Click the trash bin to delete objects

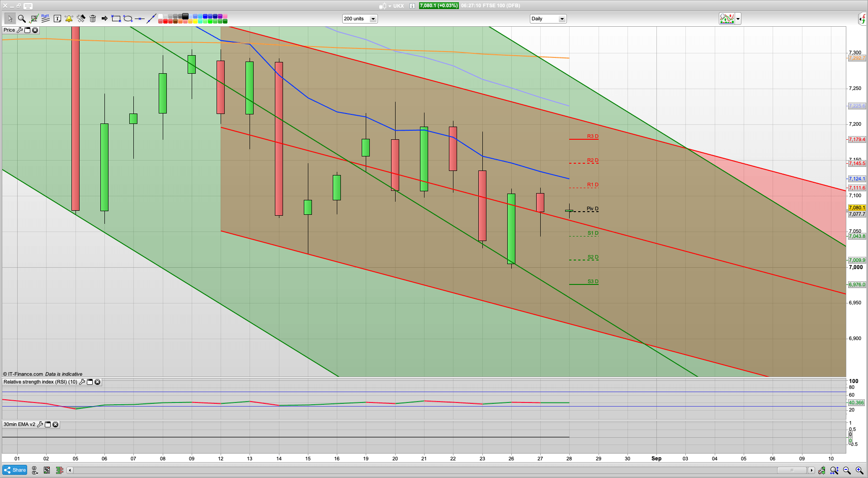point(93,19)
